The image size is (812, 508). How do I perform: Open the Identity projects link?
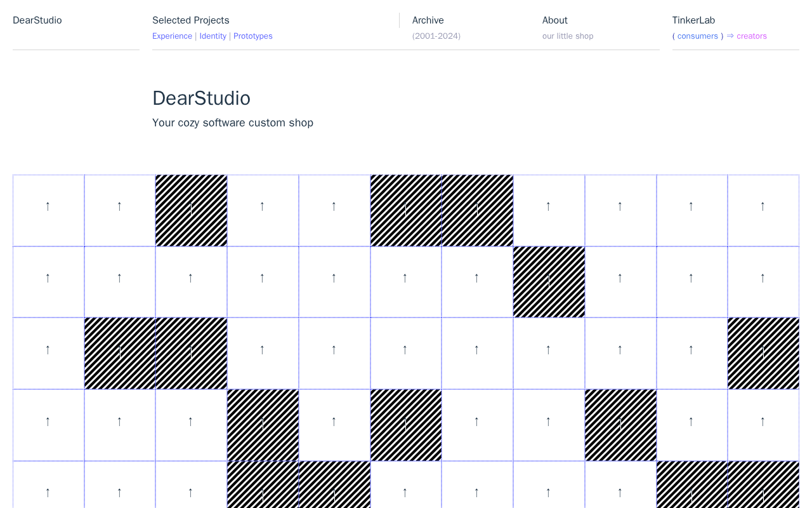click(x=213, y=36)
